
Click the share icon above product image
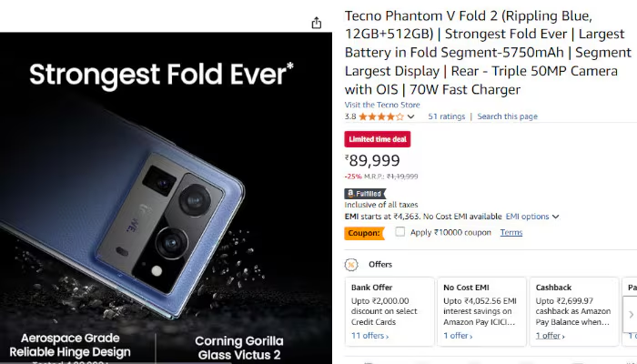pos(317,23)
